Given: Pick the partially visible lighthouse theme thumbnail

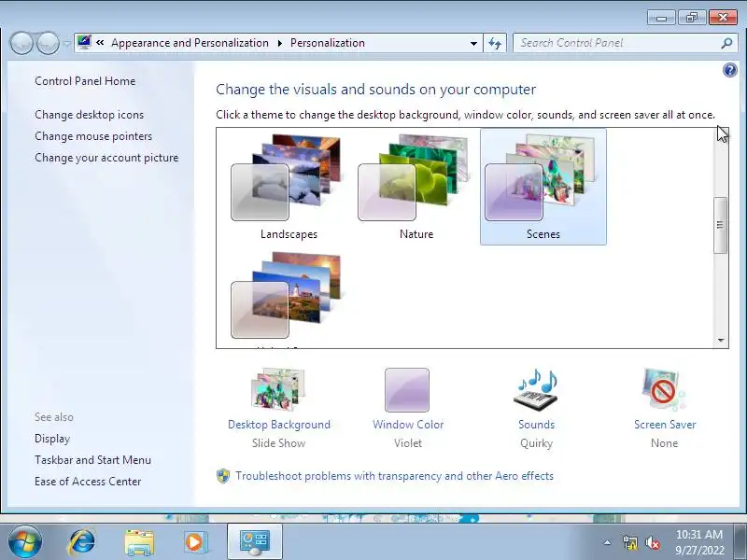Looking at the screenshot, I should click(x=289, y=298).
